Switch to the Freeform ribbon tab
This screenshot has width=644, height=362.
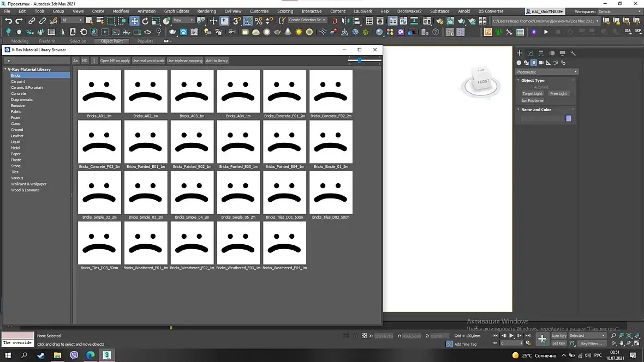[x=47, y=41]
